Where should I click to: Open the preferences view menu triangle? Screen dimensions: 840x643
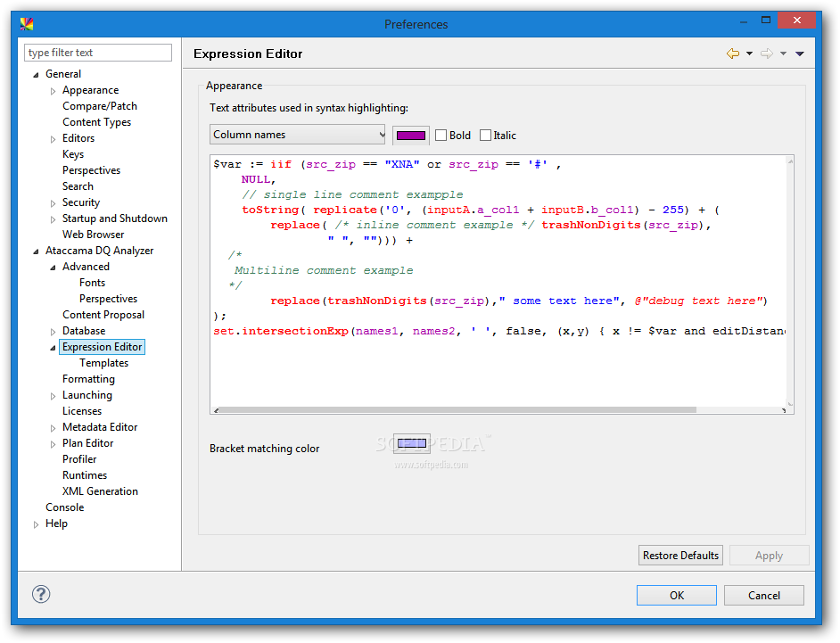click(x=800, y=53)
